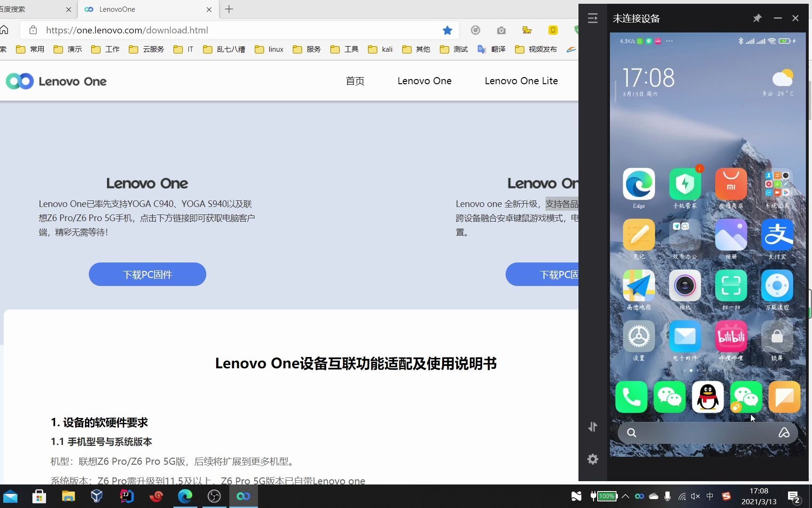Open the refresh circular toolbar icon
Screen dimensions: 812x508
tap(476, 30)
